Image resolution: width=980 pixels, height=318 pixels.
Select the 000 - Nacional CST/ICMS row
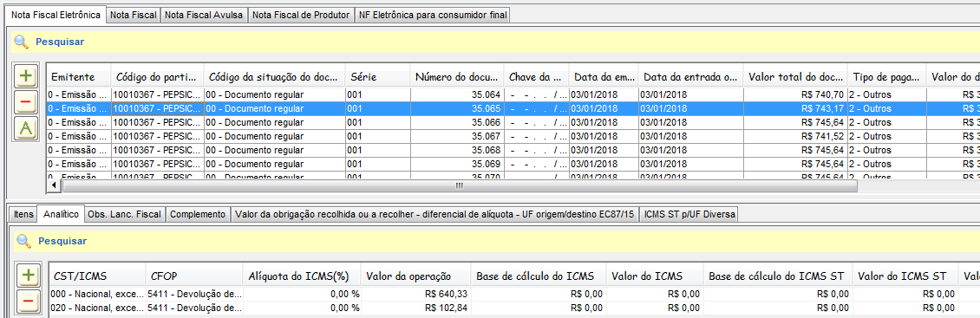point(514,294)
